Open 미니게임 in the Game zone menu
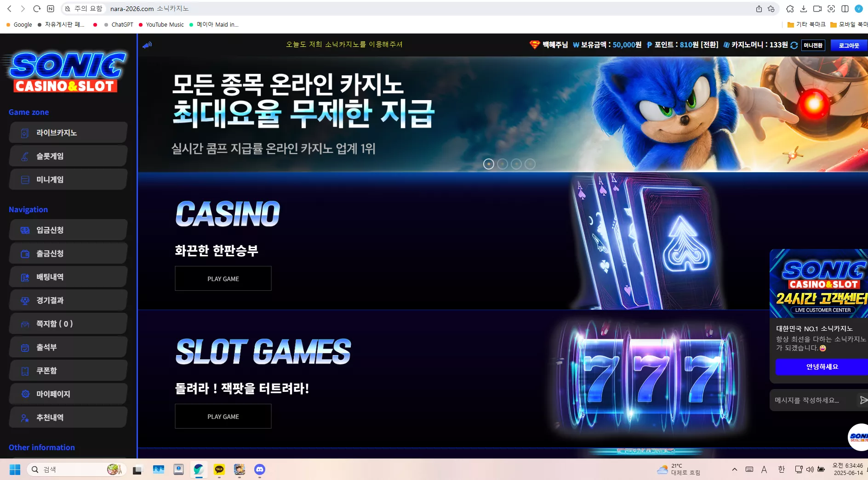868x480 pixels. coord(68,180)
